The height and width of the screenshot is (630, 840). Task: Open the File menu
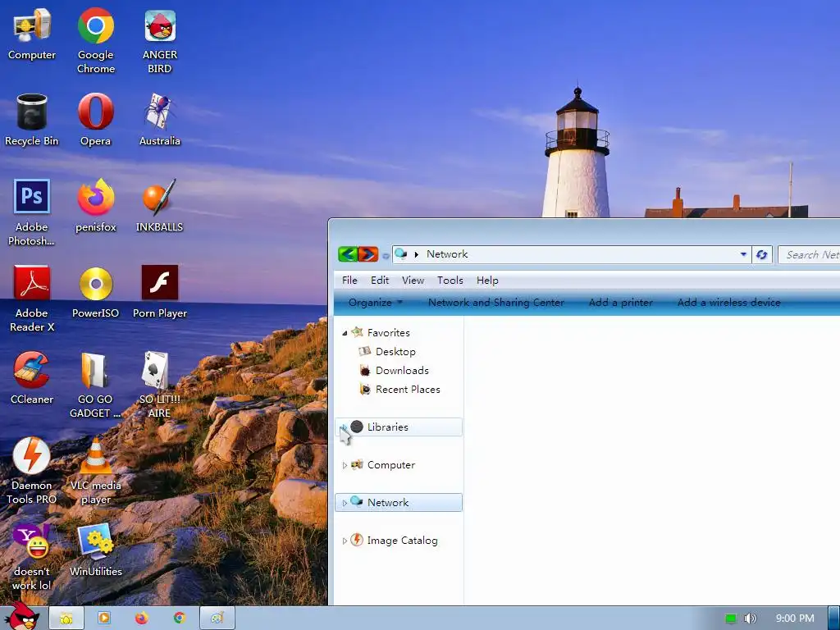coord(349,281)
